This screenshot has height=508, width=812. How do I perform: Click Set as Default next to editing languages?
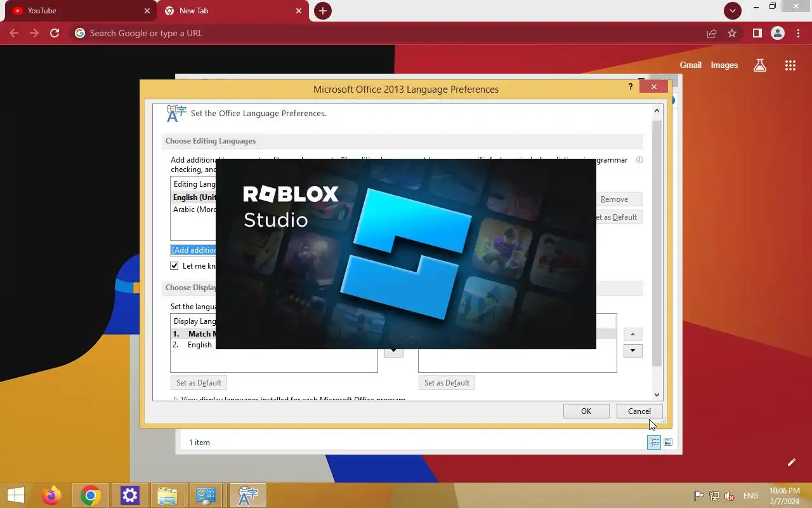click(x=619, y=217)
